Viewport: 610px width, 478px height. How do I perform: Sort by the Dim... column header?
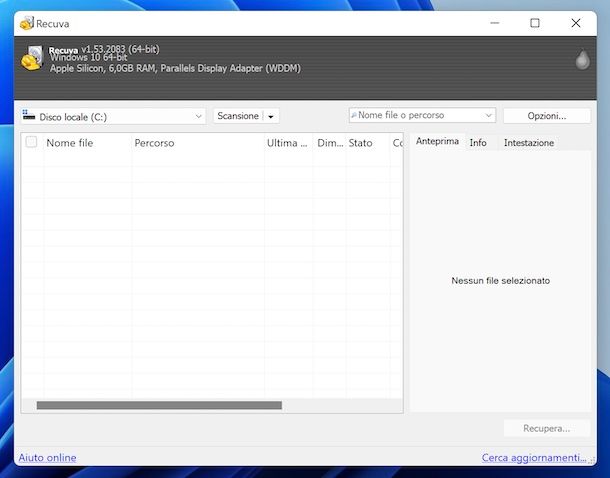330,143
